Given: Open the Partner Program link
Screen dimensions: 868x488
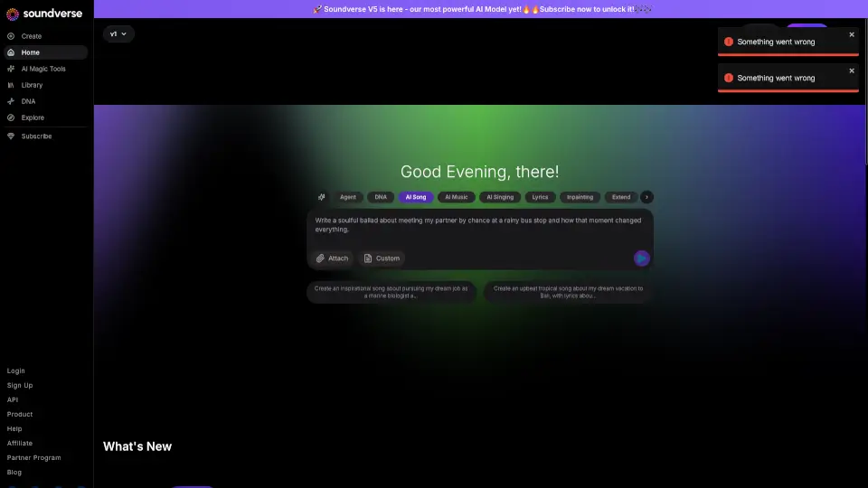Looking at the screenshot, I should 33,457.
